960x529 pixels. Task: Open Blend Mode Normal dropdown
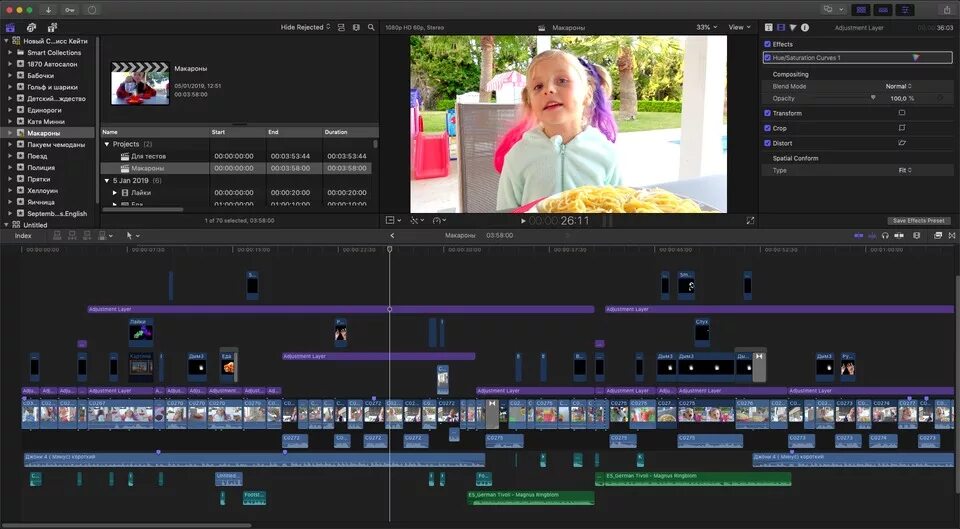click(x=898, y=86)
